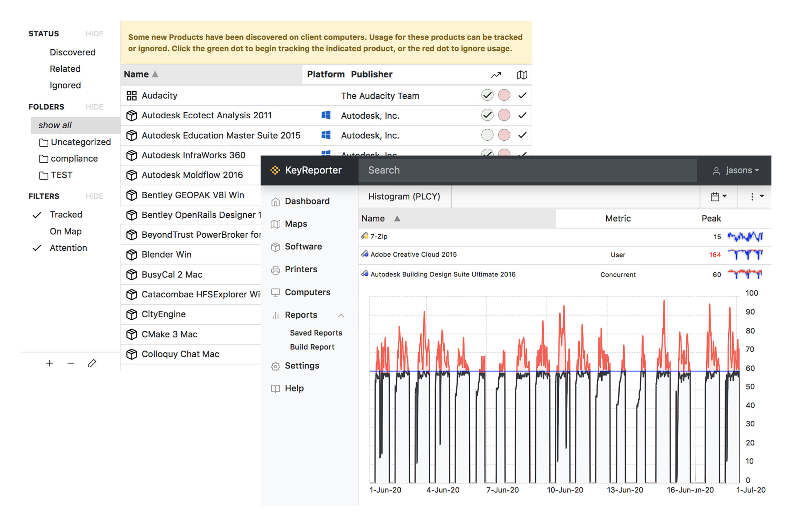
Task: Click the Metric column header
Action: [617, 218]
